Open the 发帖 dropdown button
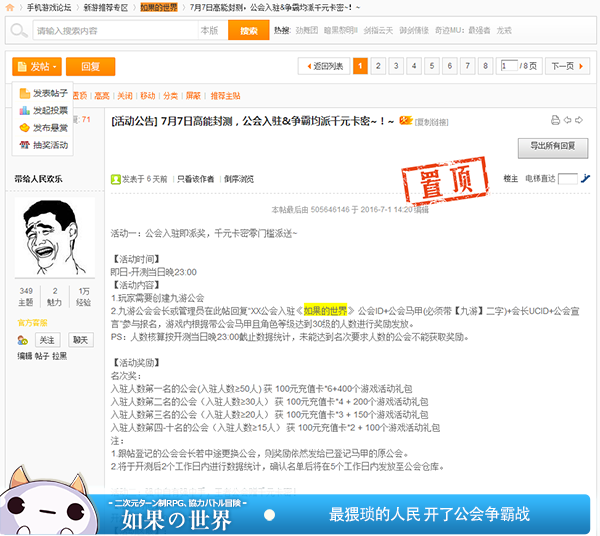600x536 pixels. 37,67
